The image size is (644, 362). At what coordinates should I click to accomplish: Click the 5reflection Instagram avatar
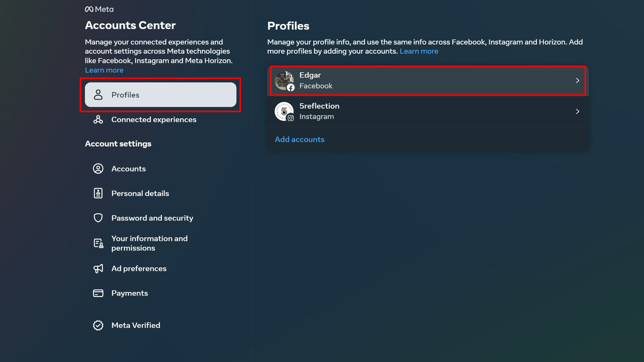(x=284, y=111)
